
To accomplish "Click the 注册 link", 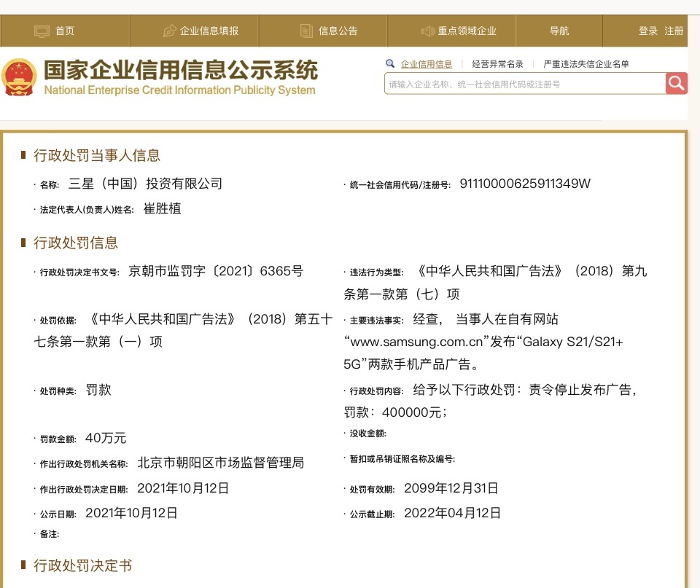I will 674,31.
